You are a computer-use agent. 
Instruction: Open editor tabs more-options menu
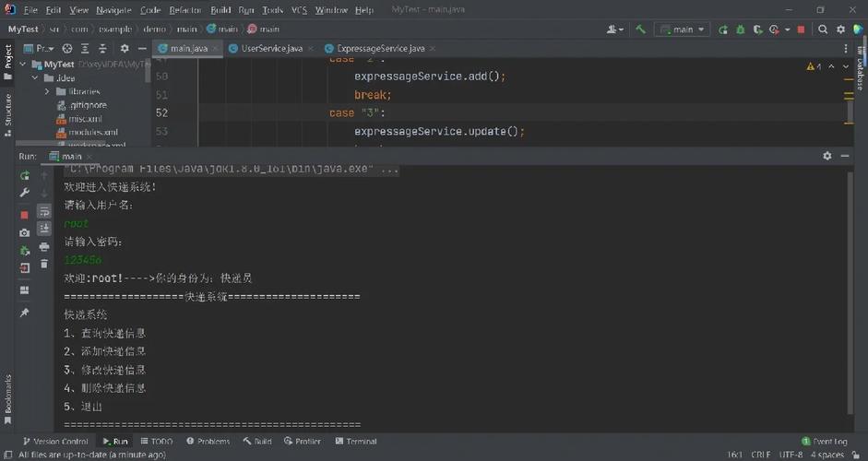(x=845, y=49)
